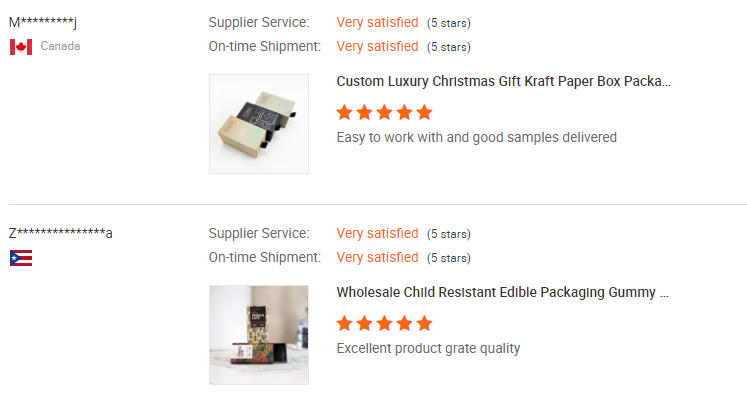The width and height of the screenshot is (747, 397).
Task: Click review text Easy to work with
Action: point(477,137)
